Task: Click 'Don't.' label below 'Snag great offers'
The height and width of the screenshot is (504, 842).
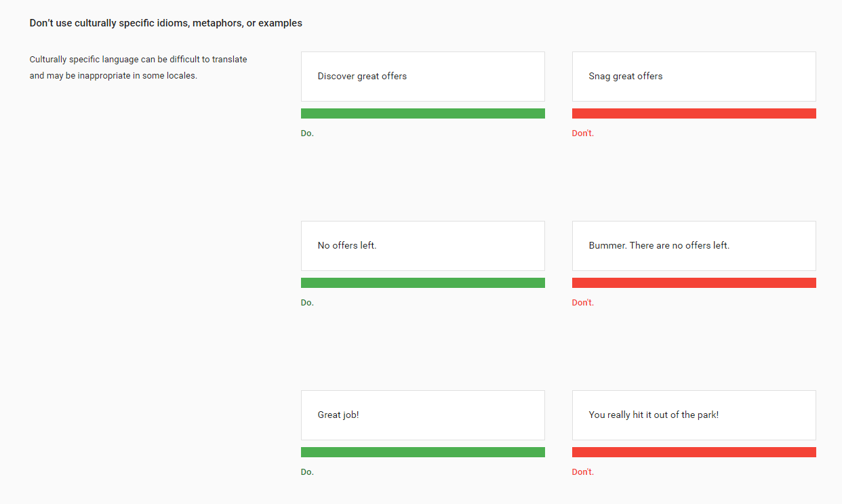Action: [582, 133]
